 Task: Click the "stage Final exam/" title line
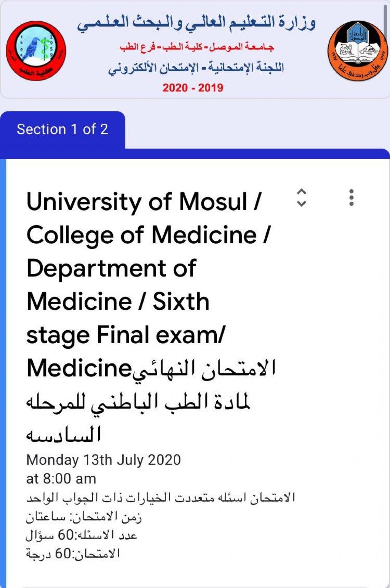[x=126, y=335]
